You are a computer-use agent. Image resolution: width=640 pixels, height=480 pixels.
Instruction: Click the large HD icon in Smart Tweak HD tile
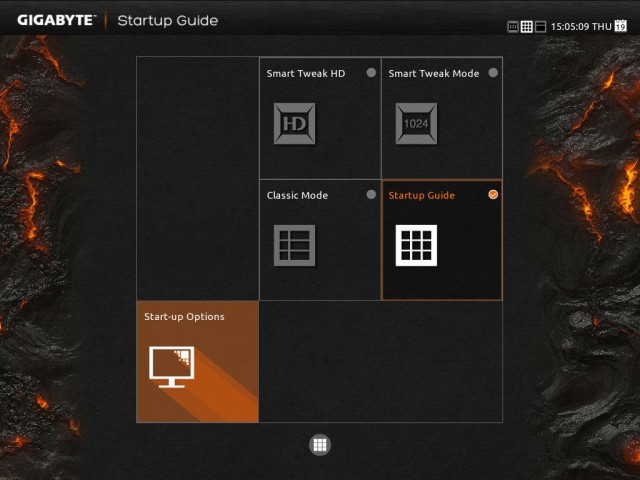294,123
